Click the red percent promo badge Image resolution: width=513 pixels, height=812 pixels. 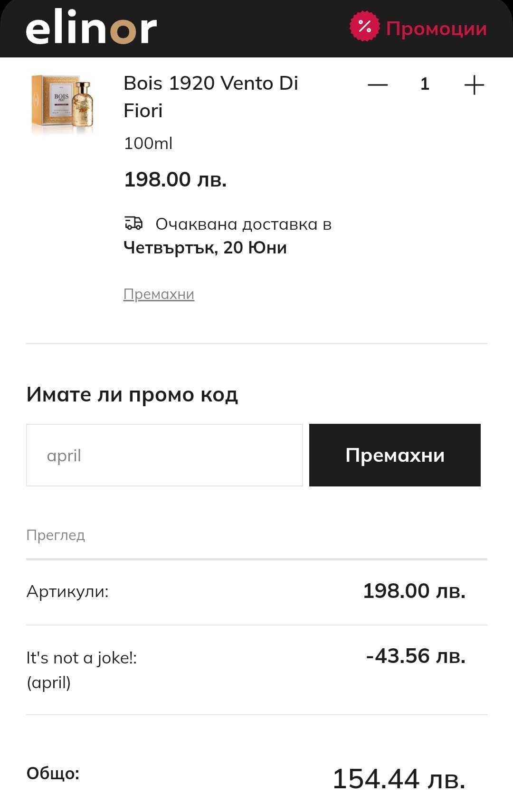pos(364,27)
